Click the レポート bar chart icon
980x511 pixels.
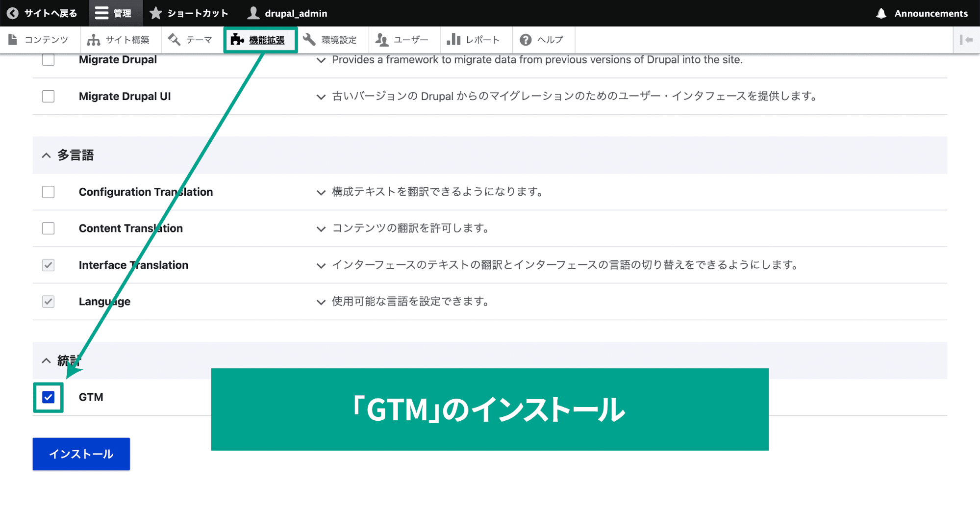coord(453,40)
